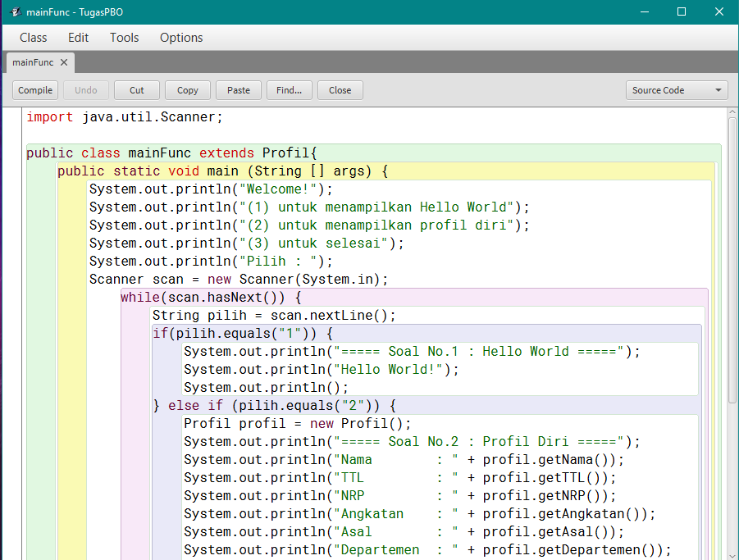
Task: Cut the selected code
Action: tap(136, 90)
